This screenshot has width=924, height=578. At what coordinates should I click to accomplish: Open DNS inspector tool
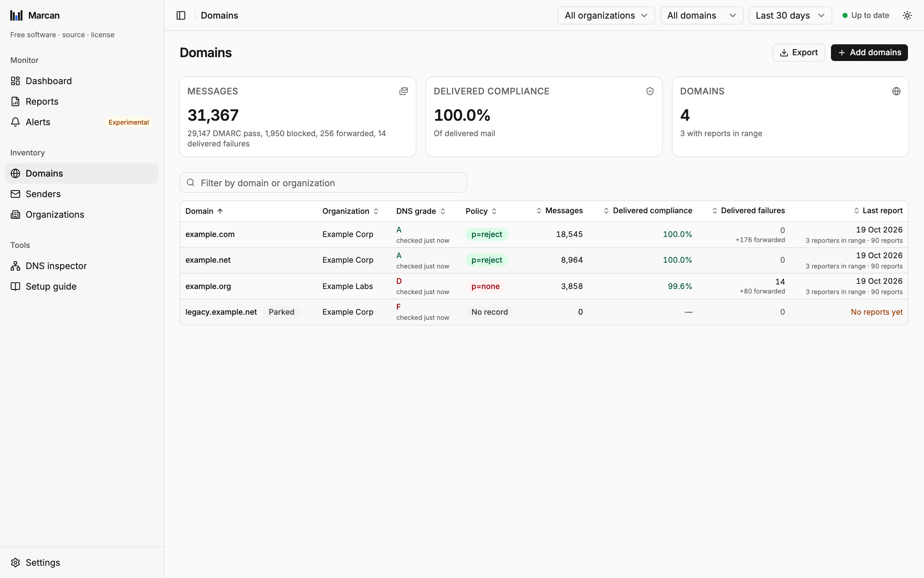click(82, 266)
